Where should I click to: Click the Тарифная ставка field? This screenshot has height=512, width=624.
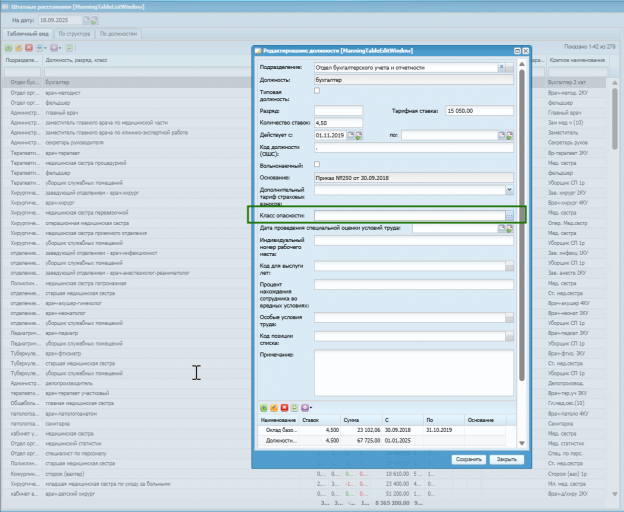point(480,111)
